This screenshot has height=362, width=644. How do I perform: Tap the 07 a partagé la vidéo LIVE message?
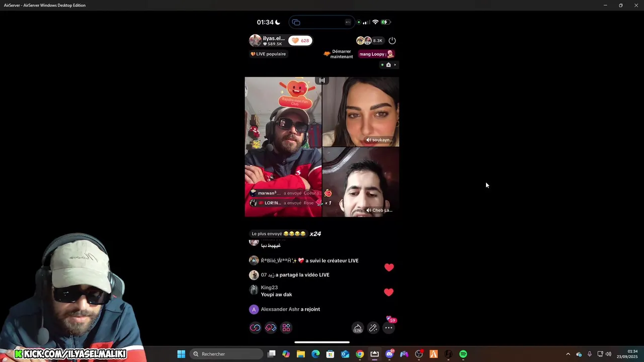(289, 275)
